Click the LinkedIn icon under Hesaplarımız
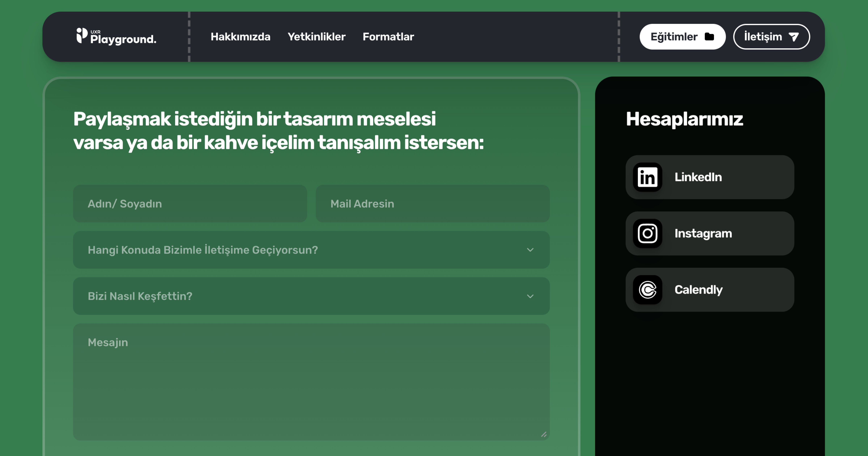This screenshot has width=868, height=456. [647, 177]
